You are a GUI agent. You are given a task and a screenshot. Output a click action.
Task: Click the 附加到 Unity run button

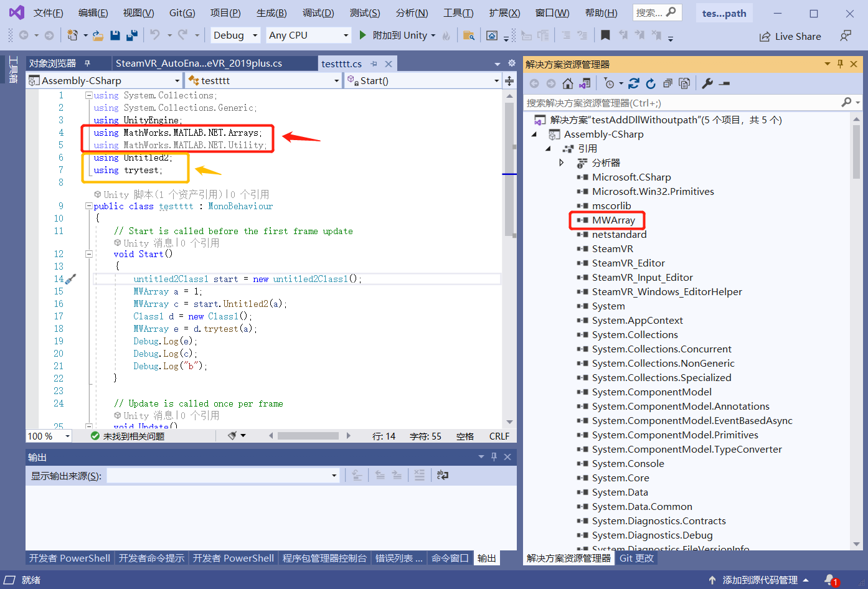tap(394, 35)
